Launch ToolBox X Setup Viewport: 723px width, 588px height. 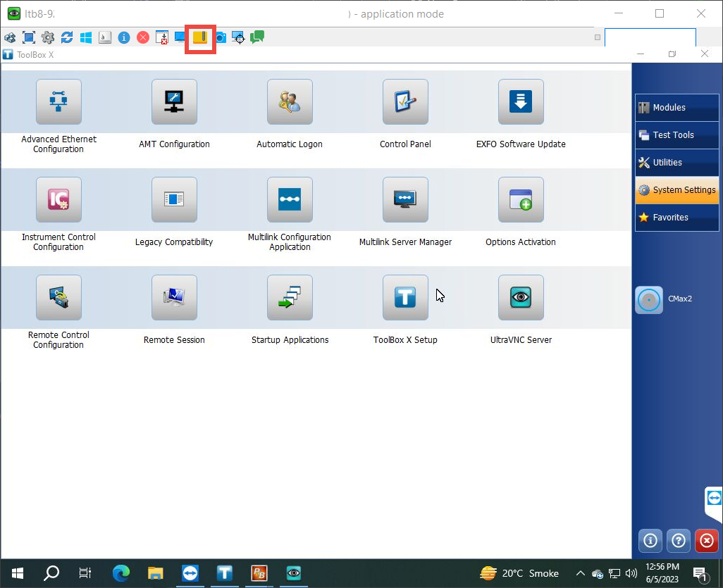[x=405, y=298]
